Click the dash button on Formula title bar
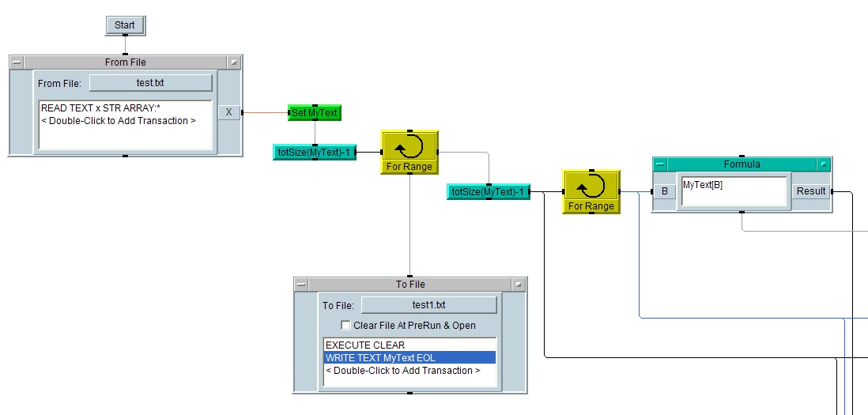 [x=660, y=164]
